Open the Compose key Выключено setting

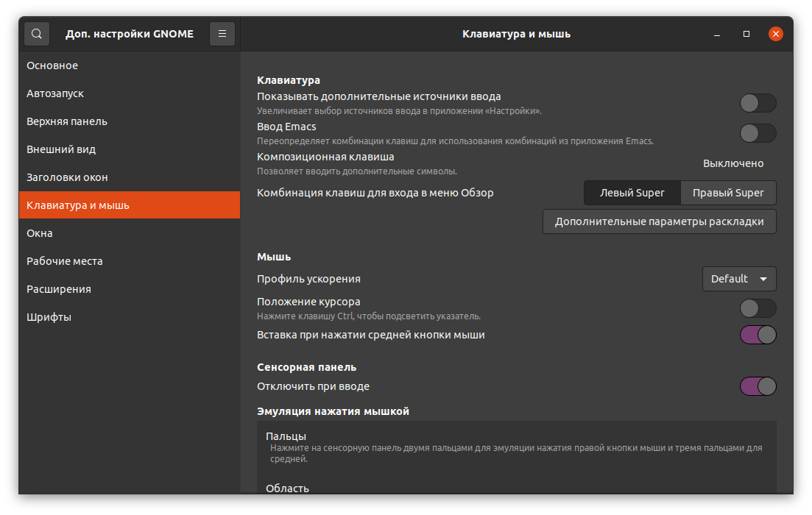click(x=733, y=163)
